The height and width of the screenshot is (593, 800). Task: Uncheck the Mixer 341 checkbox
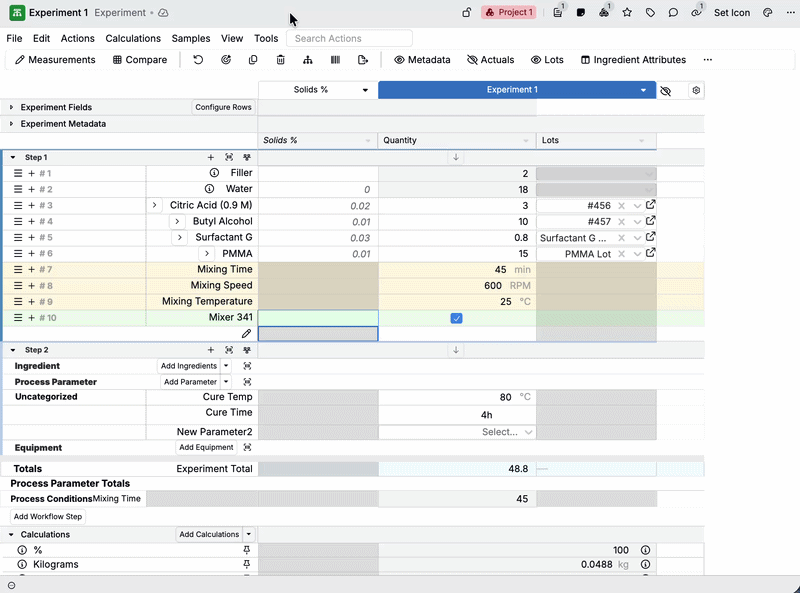point(456,318)
